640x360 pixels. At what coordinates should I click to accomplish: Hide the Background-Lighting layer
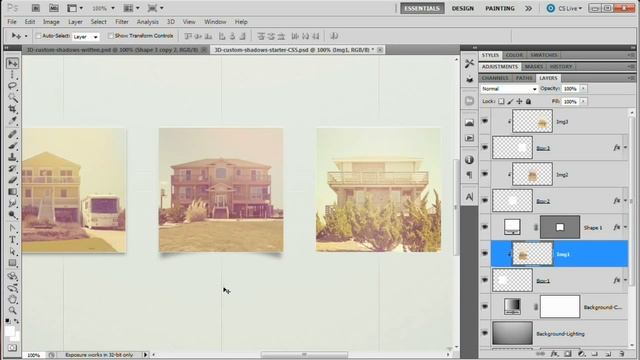(484, 333)
